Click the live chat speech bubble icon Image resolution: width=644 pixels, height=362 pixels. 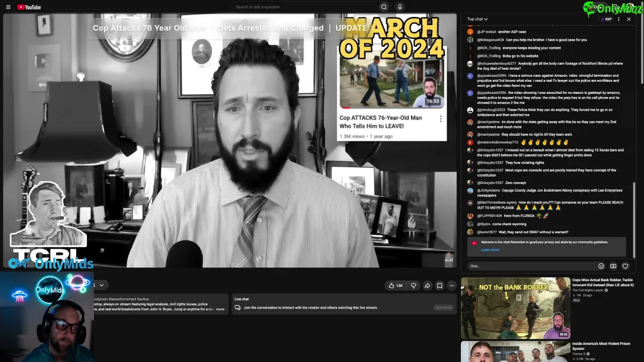point(237,308)
